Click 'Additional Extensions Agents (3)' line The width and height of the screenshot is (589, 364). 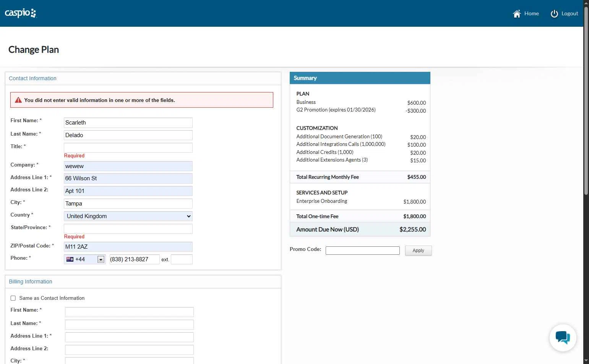pos(332,160)
